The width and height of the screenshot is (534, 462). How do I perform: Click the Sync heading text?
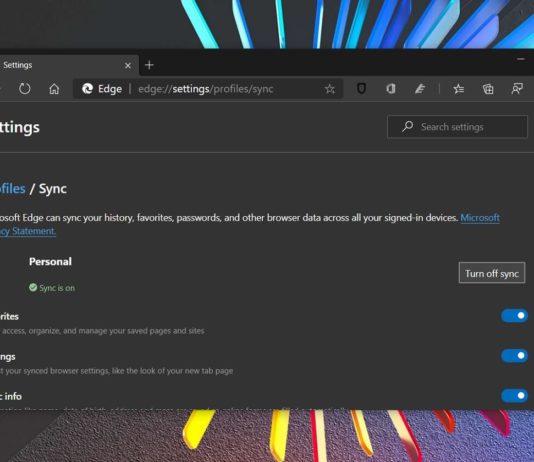click(53, 189)
